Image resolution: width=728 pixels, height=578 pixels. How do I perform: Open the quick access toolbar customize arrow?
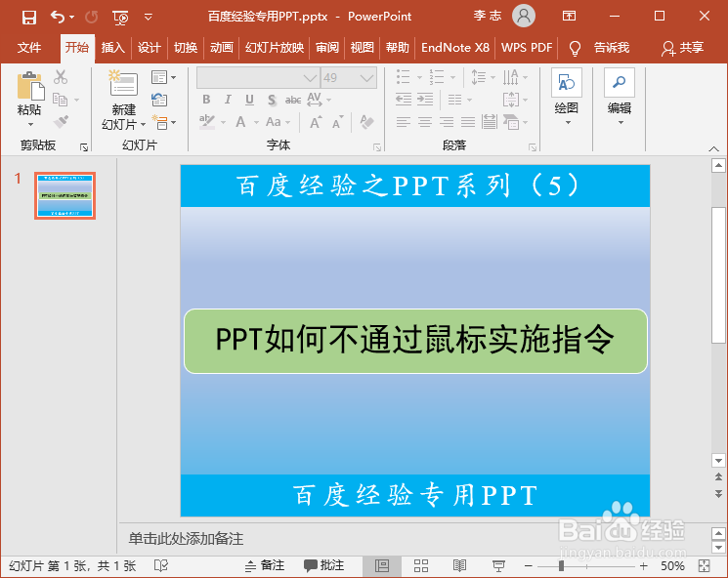149,18
